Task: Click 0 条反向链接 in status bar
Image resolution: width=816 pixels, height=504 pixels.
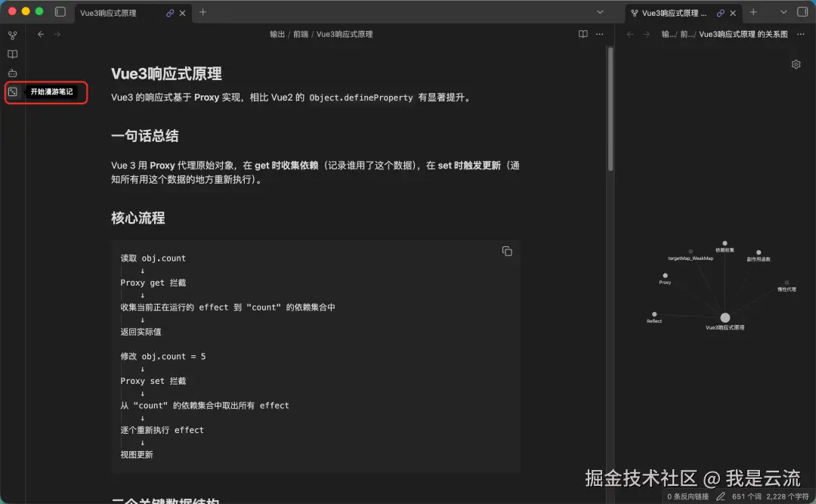Action: [x=688, y=496]
